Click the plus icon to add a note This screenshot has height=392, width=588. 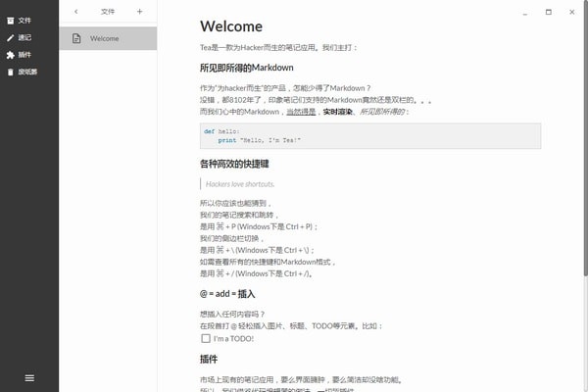139,12
